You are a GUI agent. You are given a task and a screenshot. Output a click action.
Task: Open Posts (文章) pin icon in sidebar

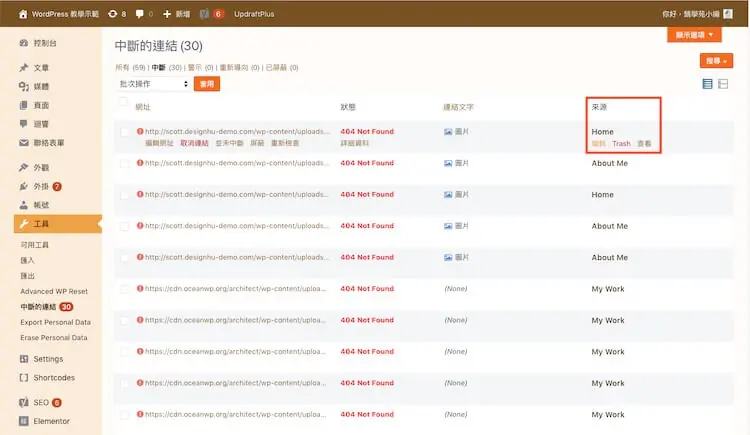pos(23,67)
